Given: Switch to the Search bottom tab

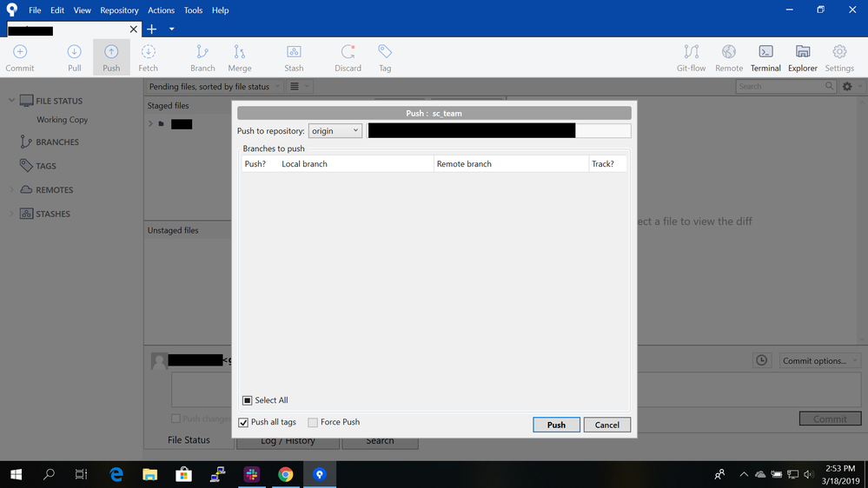Looking at the screenshot, I should click(380, 441).
